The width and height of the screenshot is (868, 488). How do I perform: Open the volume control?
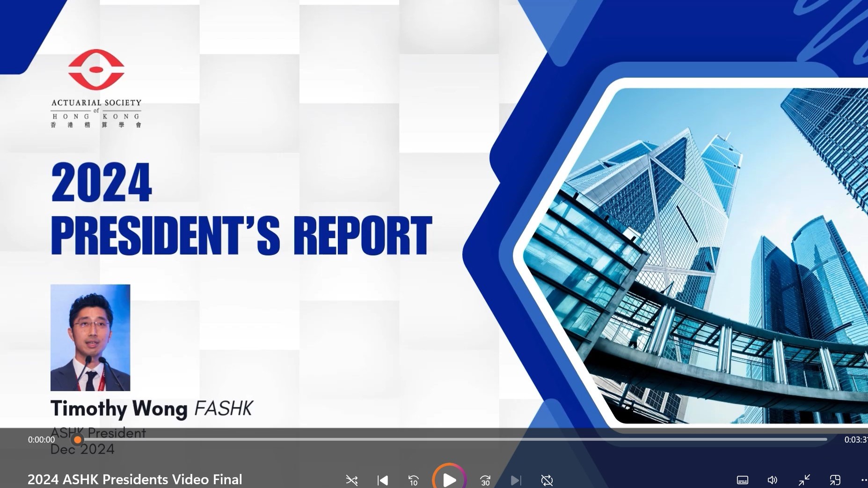point(773,480)
